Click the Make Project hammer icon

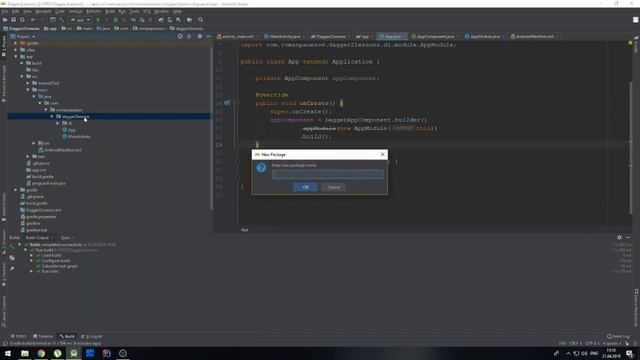62,20
